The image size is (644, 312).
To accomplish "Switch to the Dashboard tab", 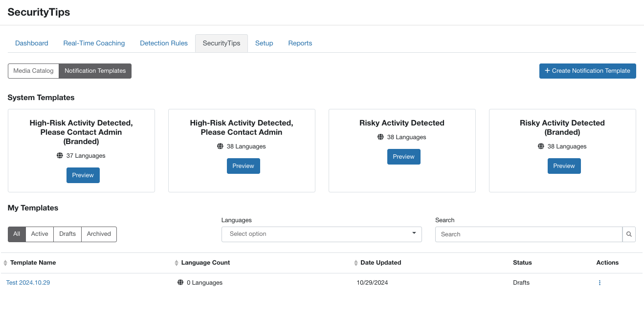I will pyautogui.click(x=31, y=43).
